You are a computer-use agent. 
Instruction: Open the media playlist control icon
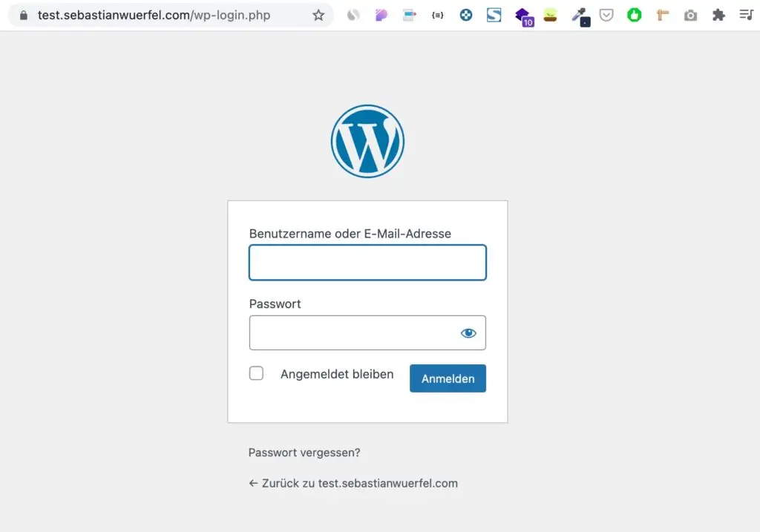(746, 16)
